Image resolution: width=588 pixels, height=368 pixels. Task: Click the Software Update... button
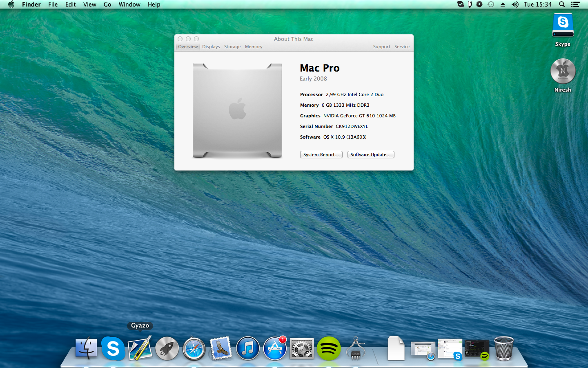point(371,155)
